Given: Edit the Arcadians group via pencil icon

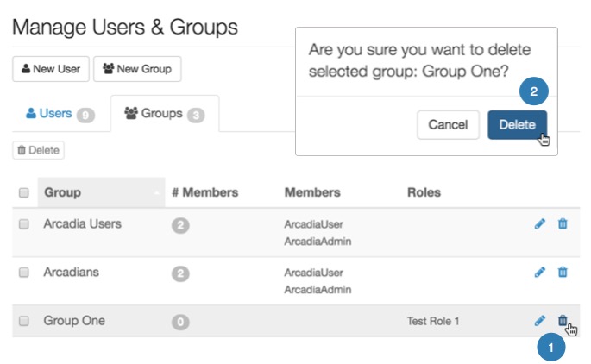Looking at the screenshot, I should tap(540, 273).
